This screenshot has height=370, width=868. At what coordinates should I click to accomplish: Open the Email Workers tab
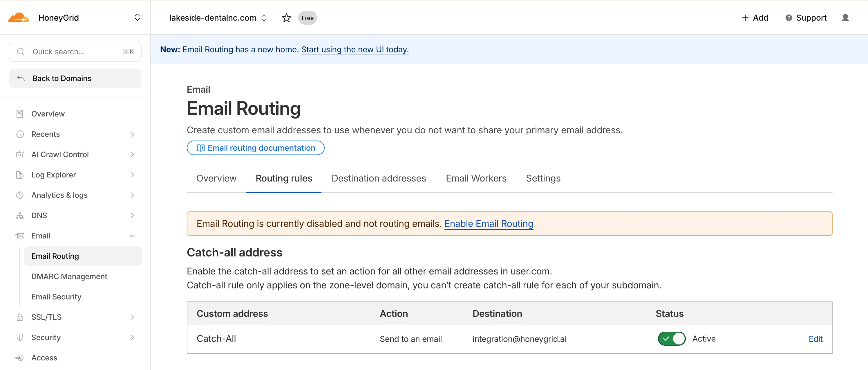[476, 178]
